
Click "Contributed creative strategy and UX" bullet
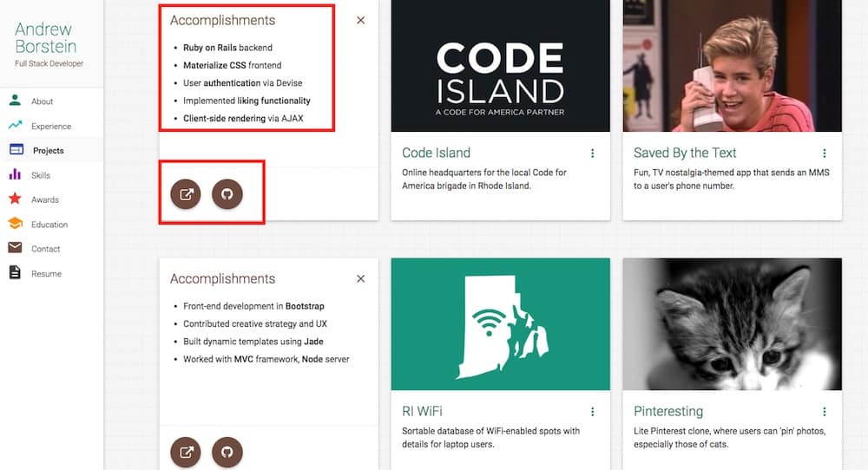tap(255, 323)
